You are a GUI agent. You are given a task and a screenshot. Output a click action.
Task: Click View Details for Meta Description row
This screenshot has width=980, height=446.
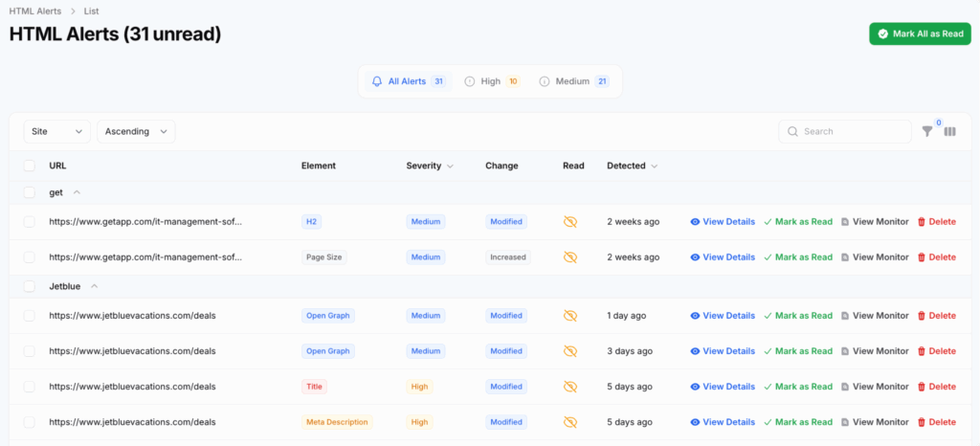click(x=723, y=422)
